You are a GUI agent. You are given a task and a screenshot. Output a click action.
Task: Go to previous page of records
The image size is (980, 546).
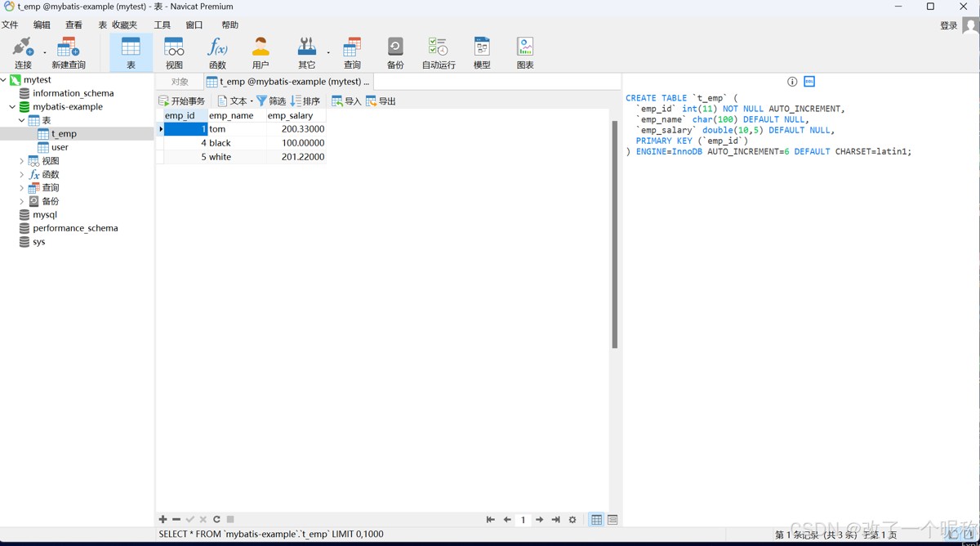(507, 520)
